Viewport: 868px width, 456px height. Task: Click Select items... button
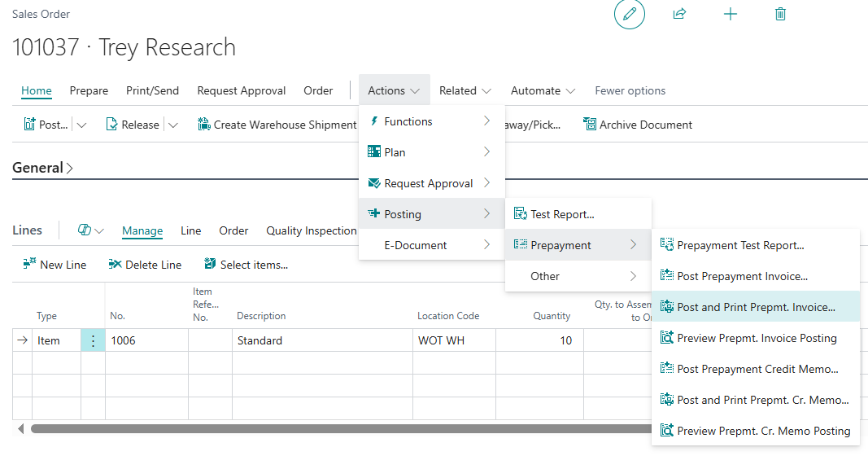tap(246, 265)
